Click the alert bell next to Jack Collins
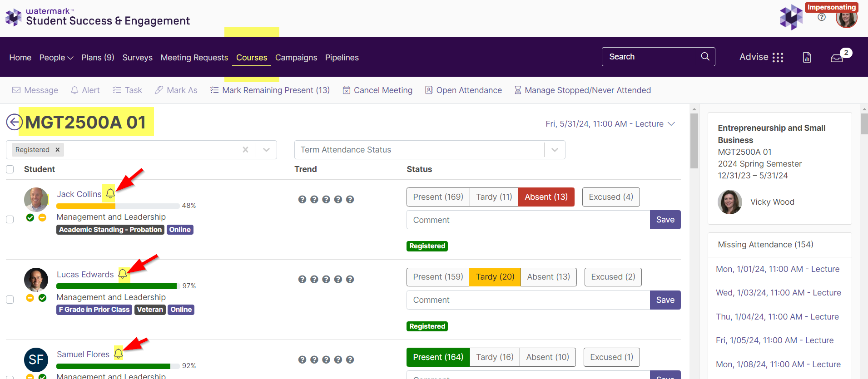The height and width of the screenshot is (379, 868). tap(110, 194)
